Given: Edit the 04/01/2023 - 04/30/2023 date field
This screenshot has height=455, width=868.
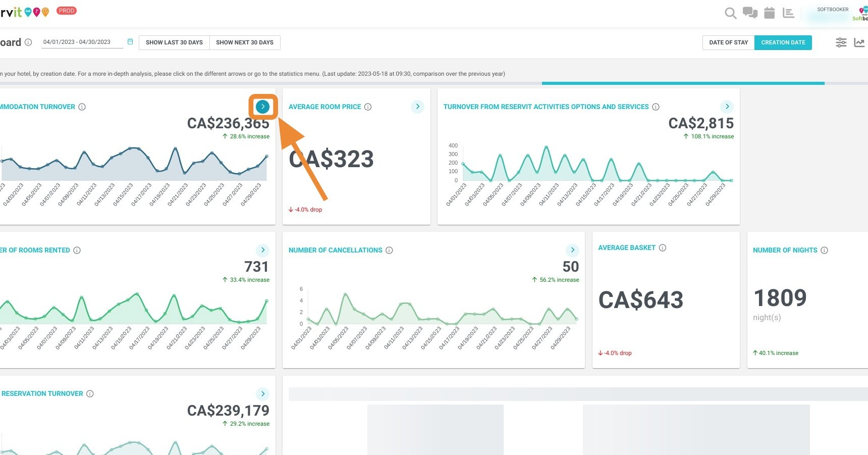Looking at the screenshot, I should tap(82, 42).
